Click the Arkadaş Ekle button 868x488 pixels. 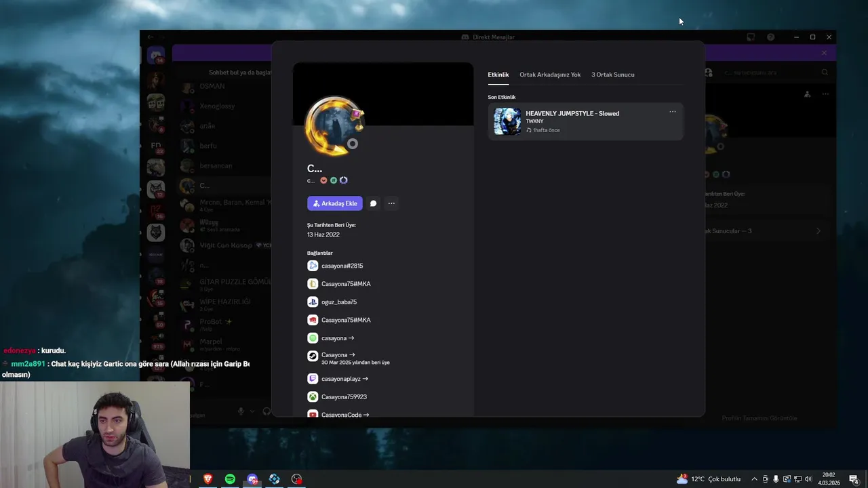[x=335, y=203]
